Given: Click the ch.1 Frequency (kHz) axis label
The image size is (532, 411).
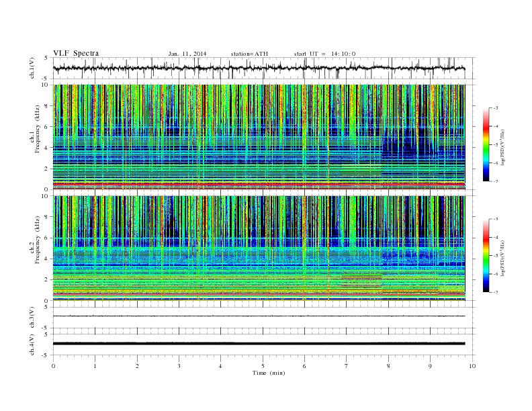Looking at the screenshot, I should (x=35, y=138).
